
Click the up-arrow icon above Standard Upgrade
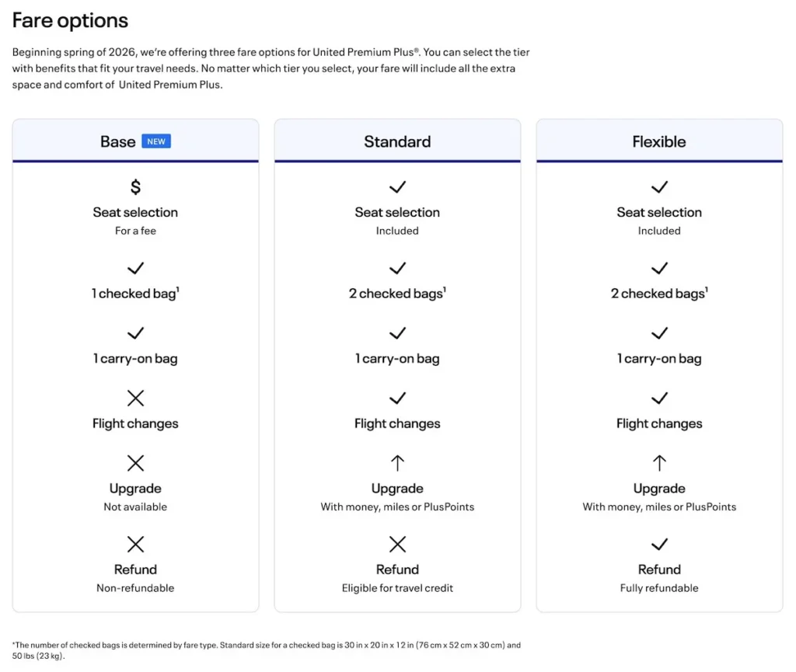click(x=397, y=464)
